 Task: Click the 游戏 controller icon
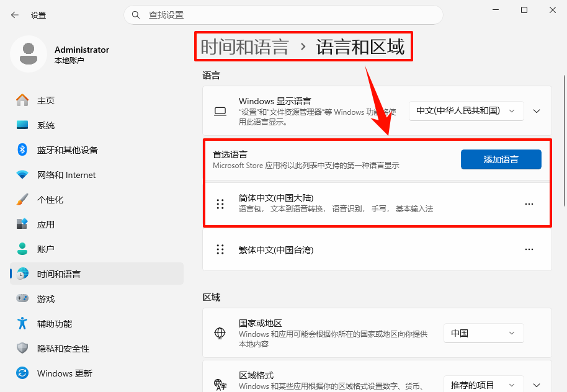tap(22, 298)
